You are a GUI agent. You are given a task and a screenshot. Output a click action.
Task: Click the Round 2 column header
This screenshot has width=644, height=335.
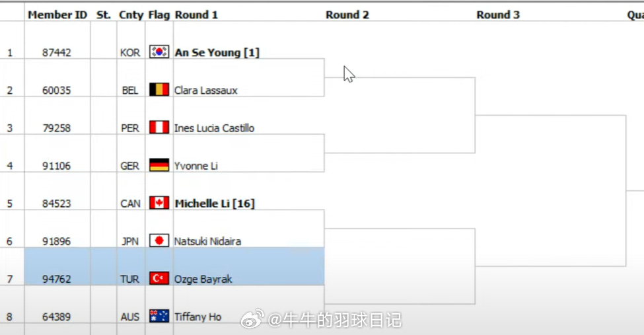347,15
